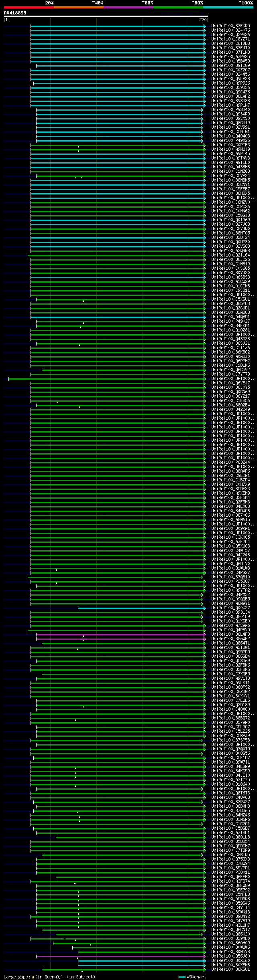Click the purple ~60% identity legend swatch

(128, 7)
